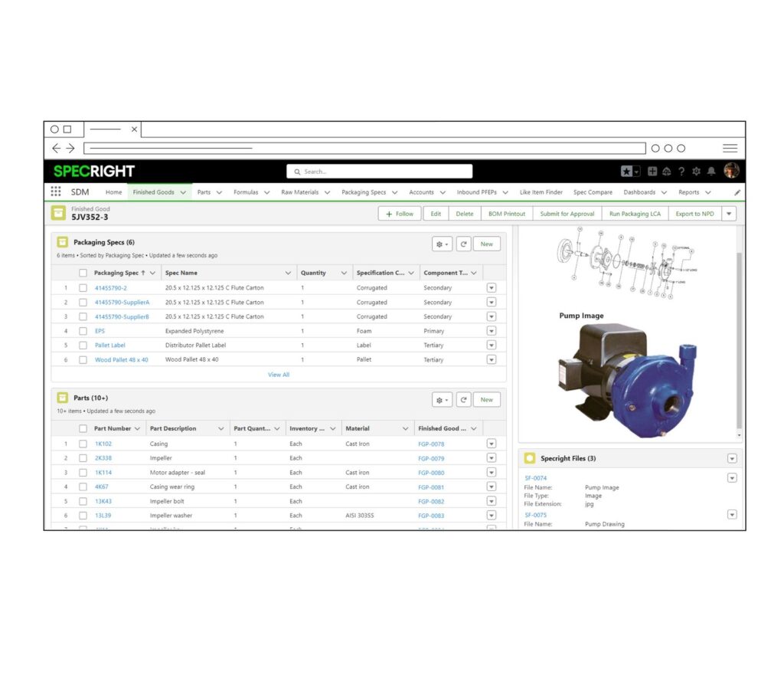The height and width of the screenshot is (675, 784).
Task: Open the global actions plus icon
Action: point(652,172)
